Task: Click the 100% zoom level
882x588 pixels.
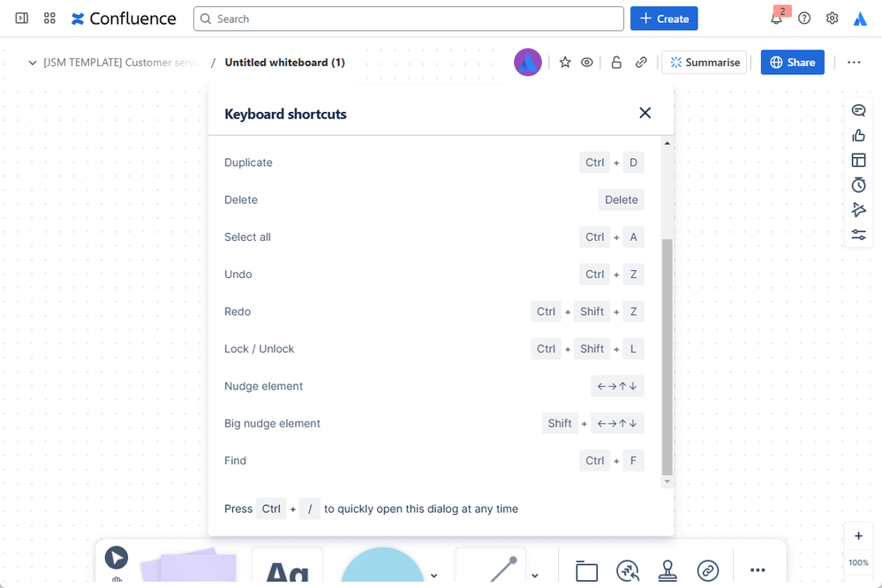Action: (x=858, y=562)
